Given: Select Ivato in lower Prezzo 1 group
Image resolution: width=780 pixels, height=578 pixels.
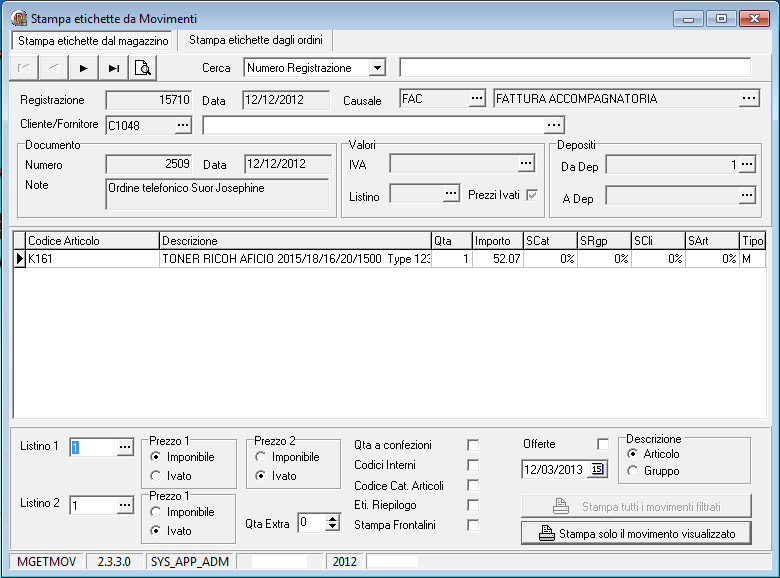Looking at the screenshot, I should point(156,531).
